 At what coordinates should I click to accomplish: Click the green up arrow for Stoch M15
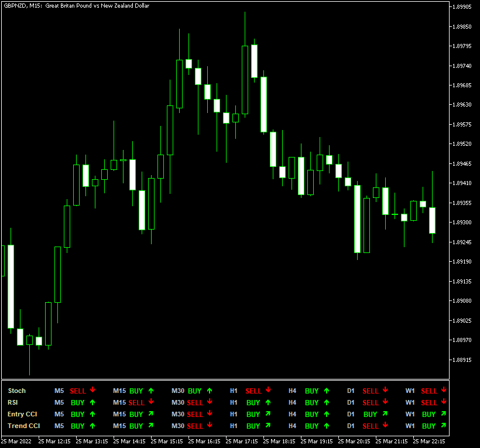click(x=151, y=390)
